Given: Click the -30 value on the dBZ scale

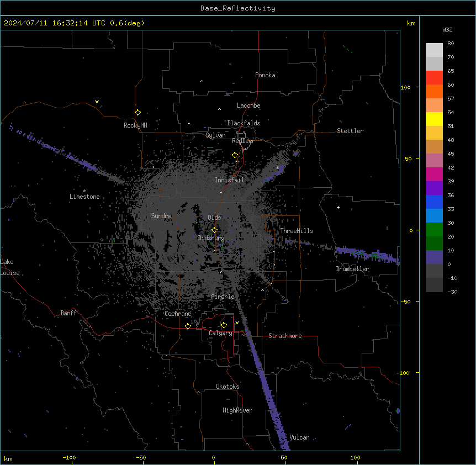Looking at the screenshot, I should 452,292.
